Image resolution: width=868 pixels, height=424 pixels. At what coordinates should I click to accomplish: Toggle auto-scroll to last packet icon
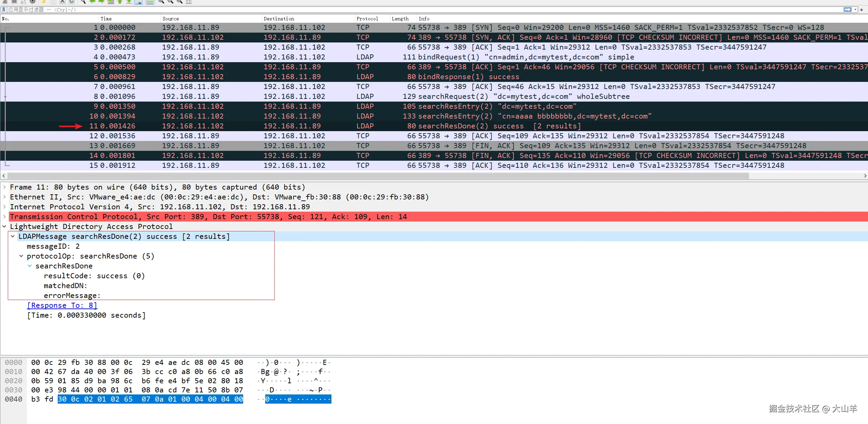pos(138,2)
